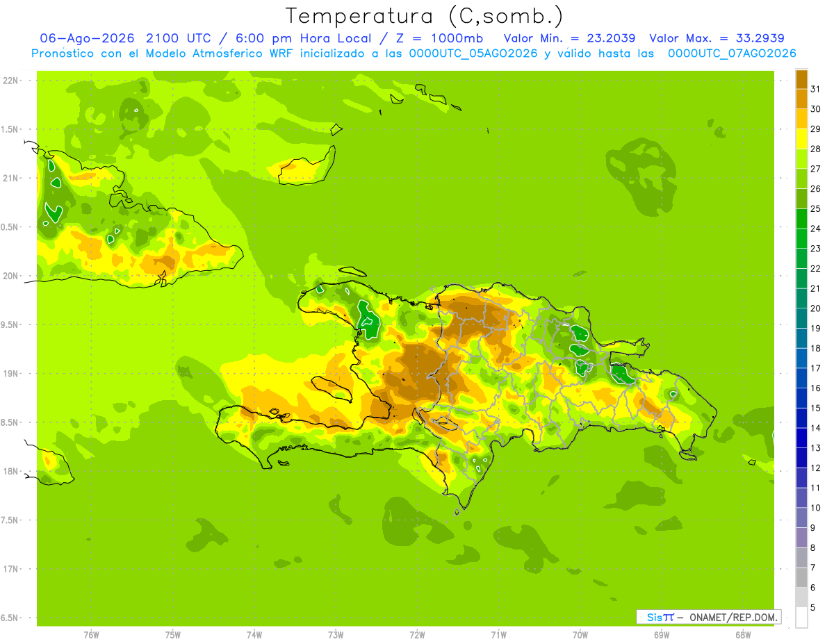Click the 74W longitude label

tap(254, 635)
